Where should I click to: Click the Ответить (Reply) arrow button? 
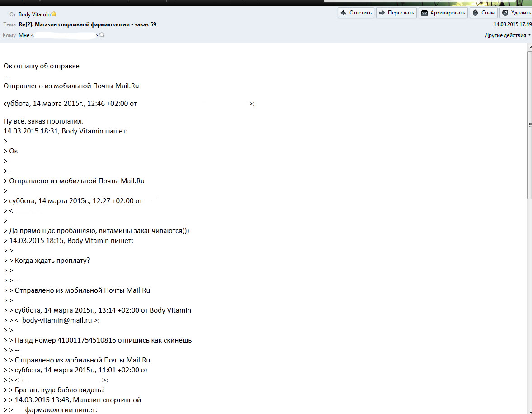[x=356, y=13]
